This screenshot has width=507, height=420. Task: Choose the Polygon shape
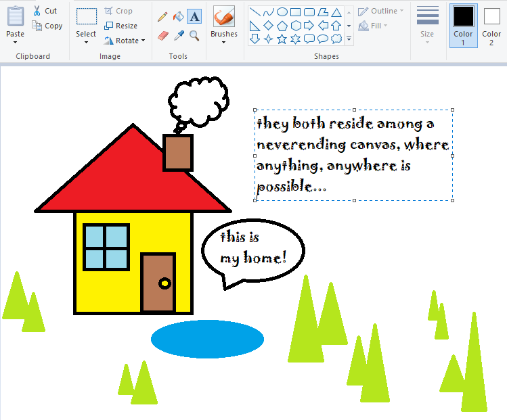[x=323, y=12]
